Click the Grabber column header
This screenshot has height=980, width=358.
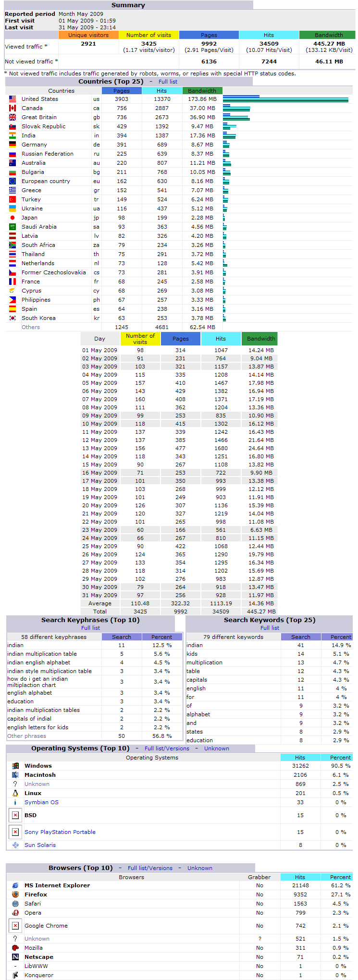[x=259, y=877]
